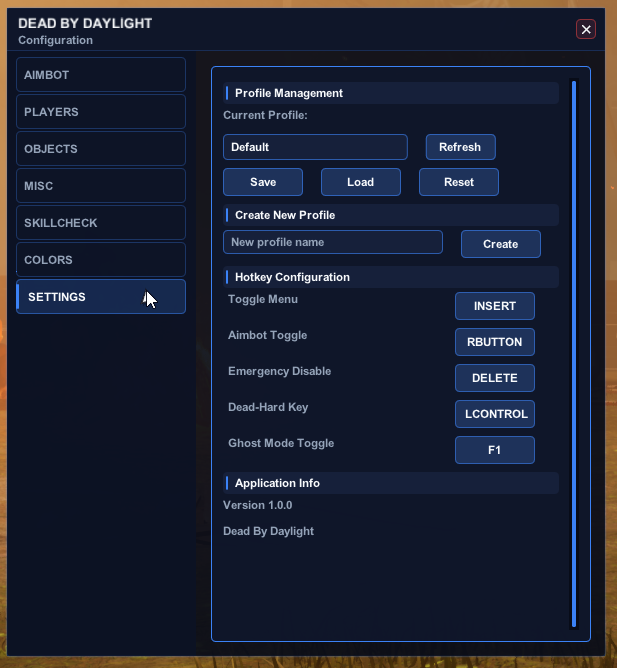The image size is (617, 668).
Task: Select the OBJECTS tab
Action: coord(101,149)
